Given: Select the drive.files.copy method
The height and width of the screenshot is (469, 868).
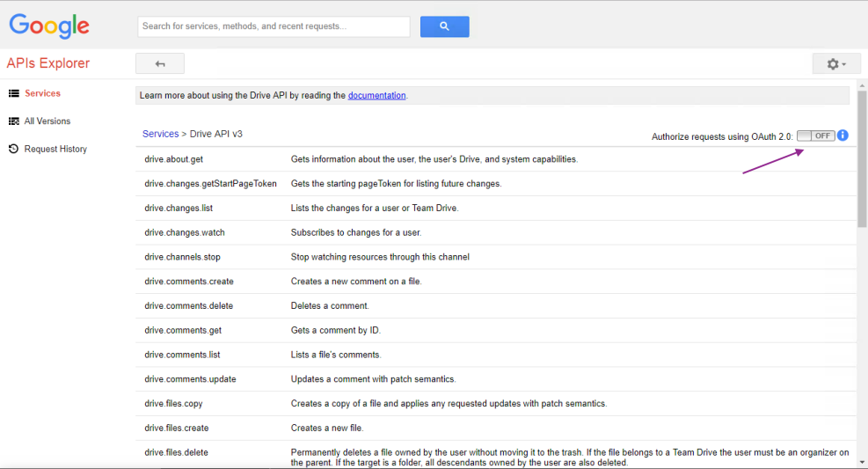Looking at the screenshot, I should [x=173, y=404].
